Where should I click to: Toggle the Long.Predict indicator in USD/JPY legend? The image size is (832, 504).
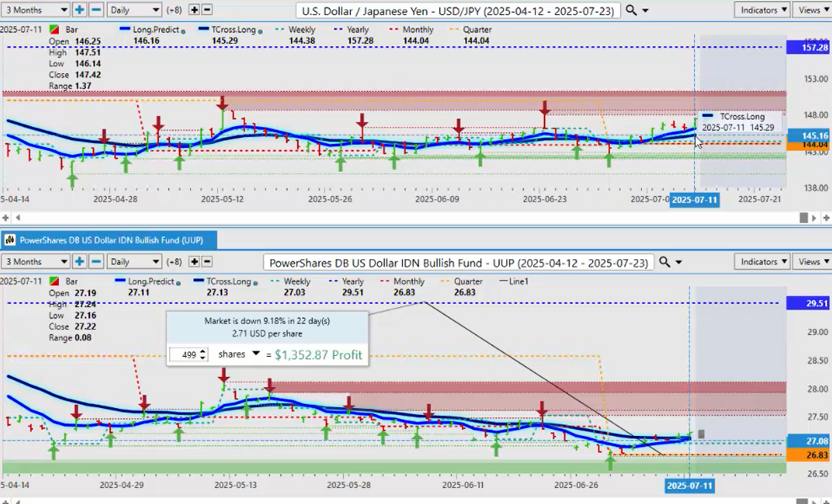click(x=146, y=29)
